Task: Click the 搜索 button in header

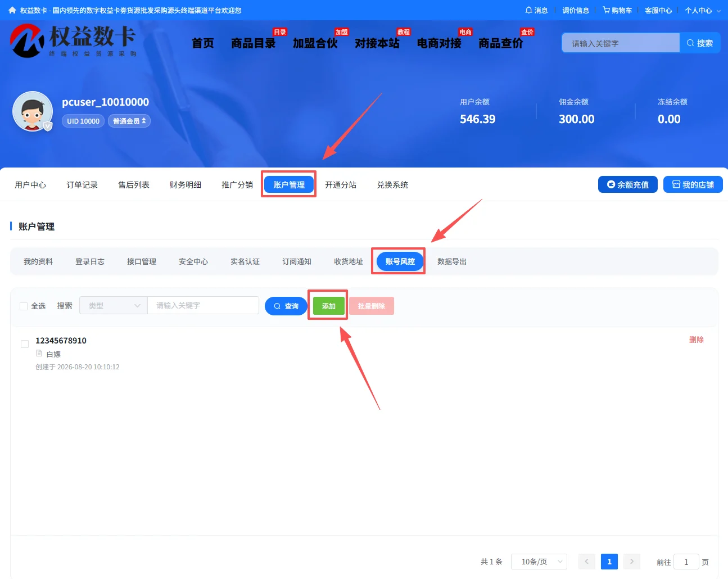Action: (700, 43)
